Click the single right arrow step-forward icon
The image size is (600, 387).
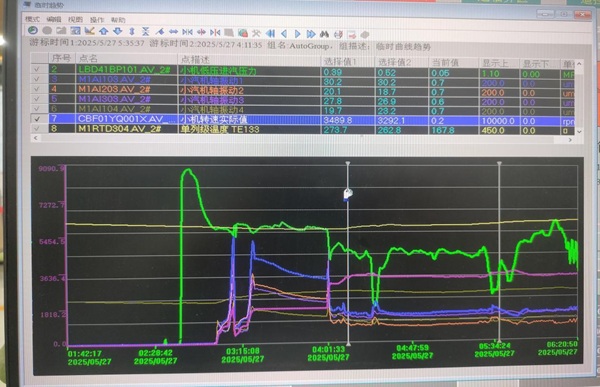(x=297, y=34)
